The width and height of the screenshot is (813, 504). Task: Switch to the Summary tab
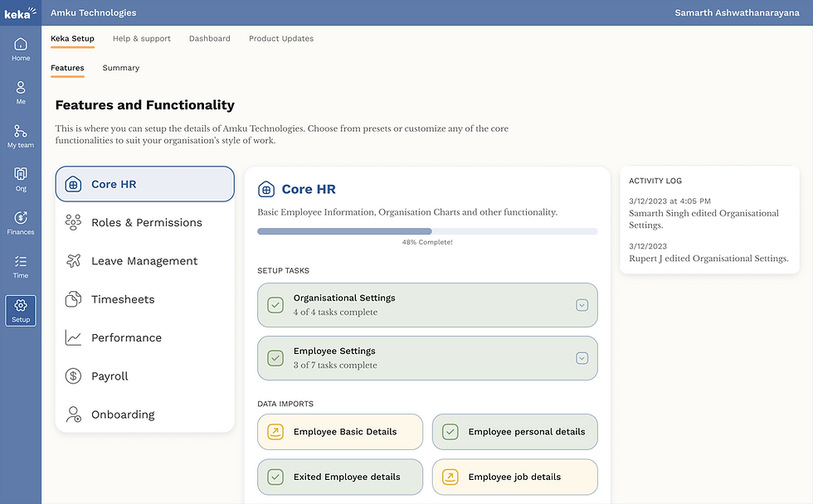121,68
